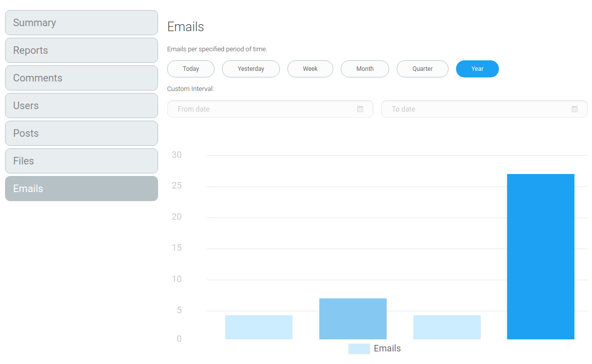Click the y-axis label 20
The image size is (592, 364).
tap(177, 217)
